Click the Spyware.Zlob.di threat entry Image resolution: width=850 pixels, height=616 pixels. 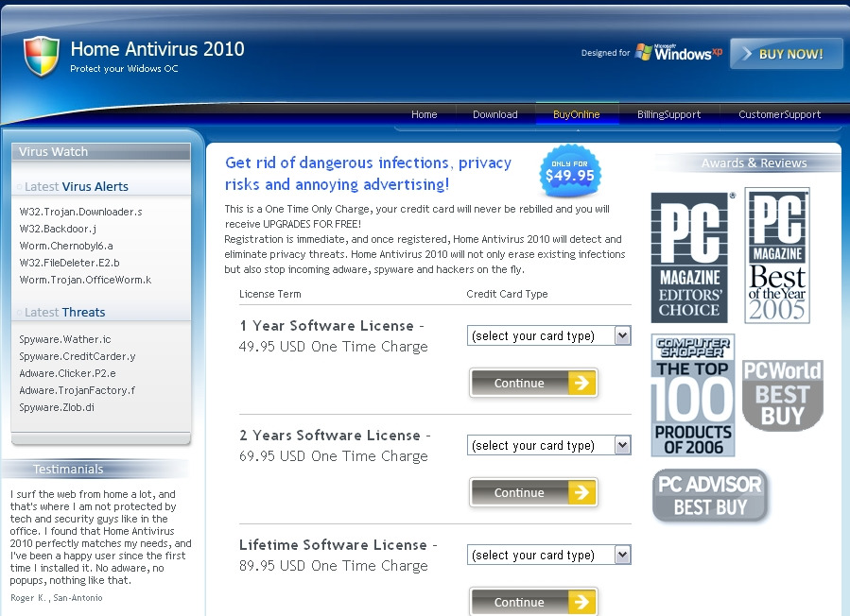coord(57,407)
